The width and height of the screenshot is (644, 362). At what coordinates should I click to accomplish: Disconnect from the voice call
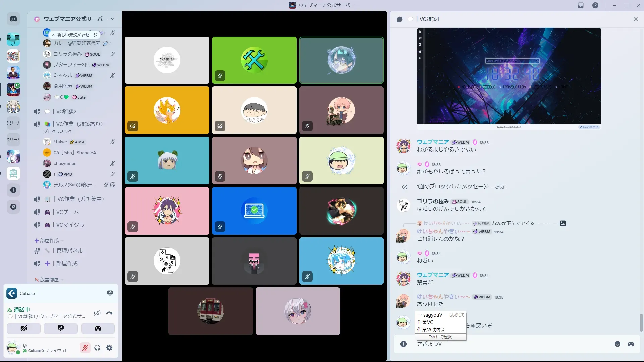click(109, 313)
